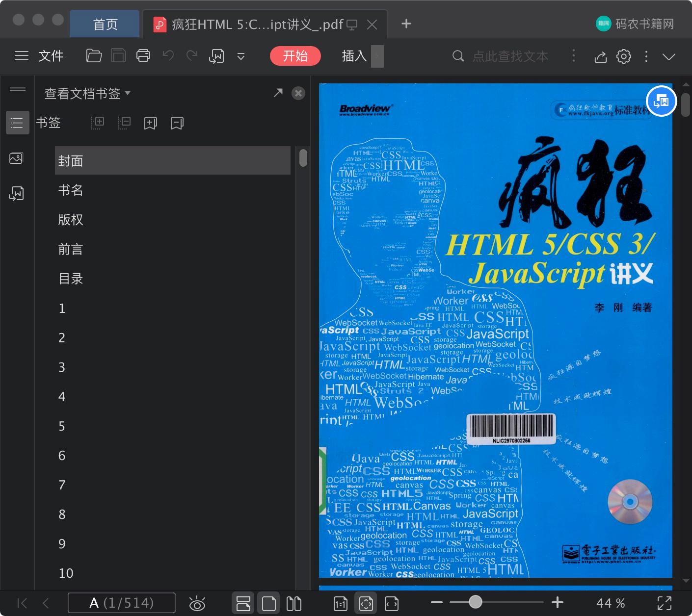Image resolution: width=692 pixels, height=616 pixels.
Task: Click the page number field A (1/514)
Action: tap(122, 603)
